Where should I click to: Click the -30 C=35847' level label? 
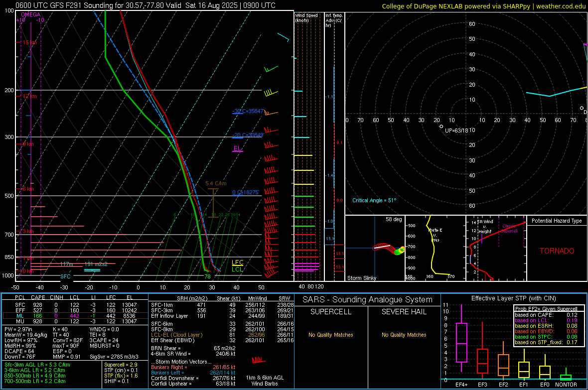[x=248, y=112]
